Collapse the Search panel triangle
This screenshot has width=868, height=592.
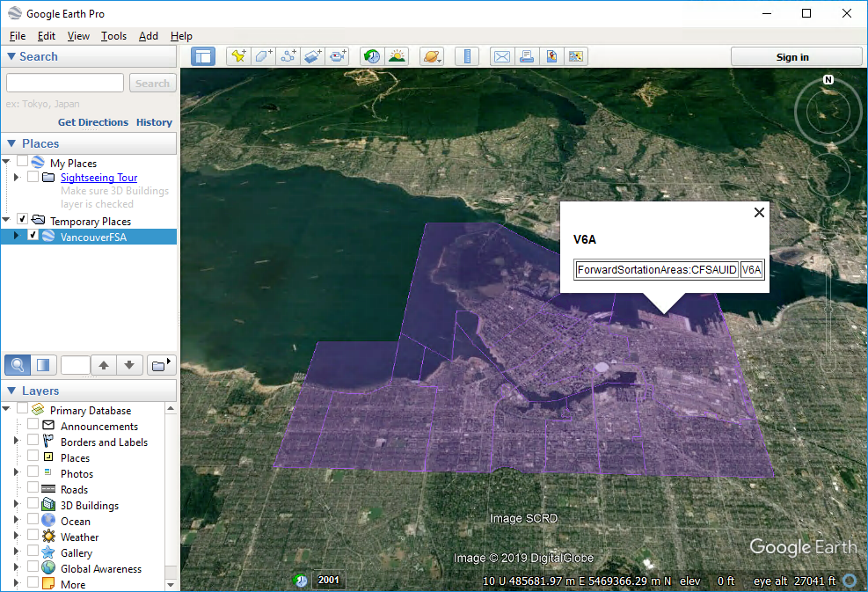click(11, 56)
